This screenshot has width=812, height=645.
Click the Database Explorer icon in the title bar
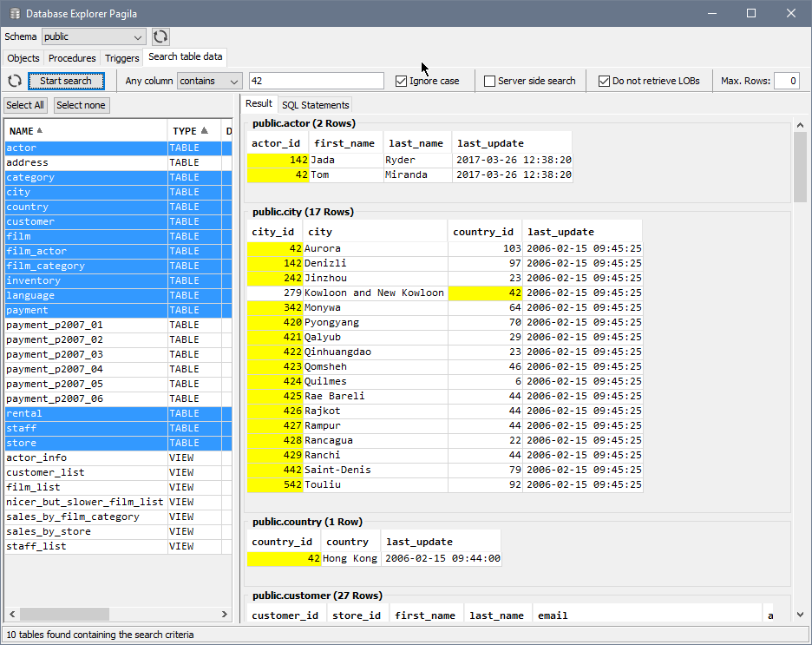click(x=13, y=13)
